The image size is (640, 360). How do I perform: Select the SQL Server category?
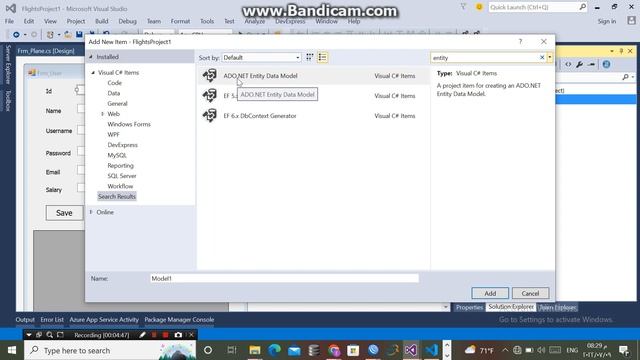(122, 176)
